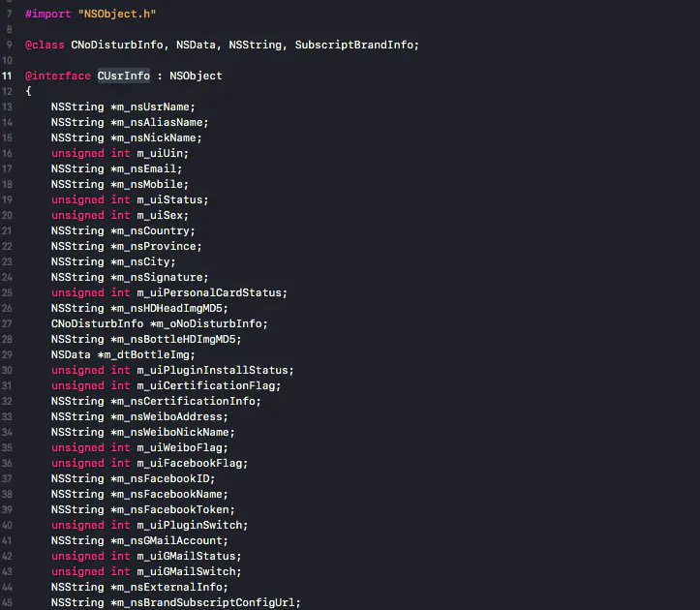Click the m_nsUsrName variable
This screenshot has width=700, height=610.
[154, 107]
